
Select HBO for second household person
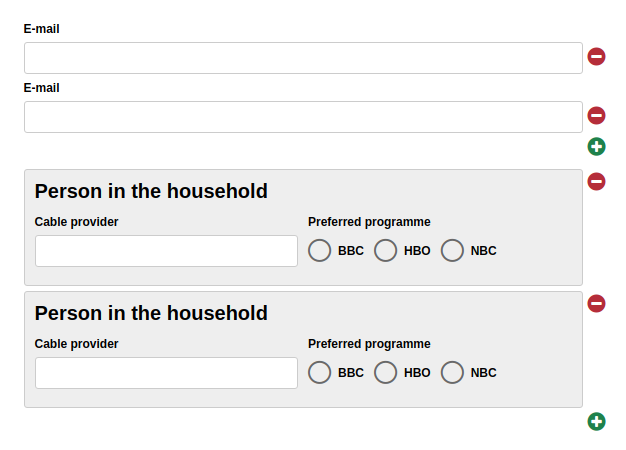pos(386,373)
